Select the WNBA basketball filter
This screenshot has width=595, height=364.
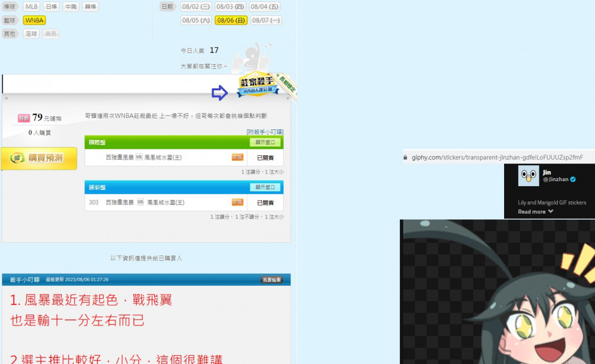35,20
